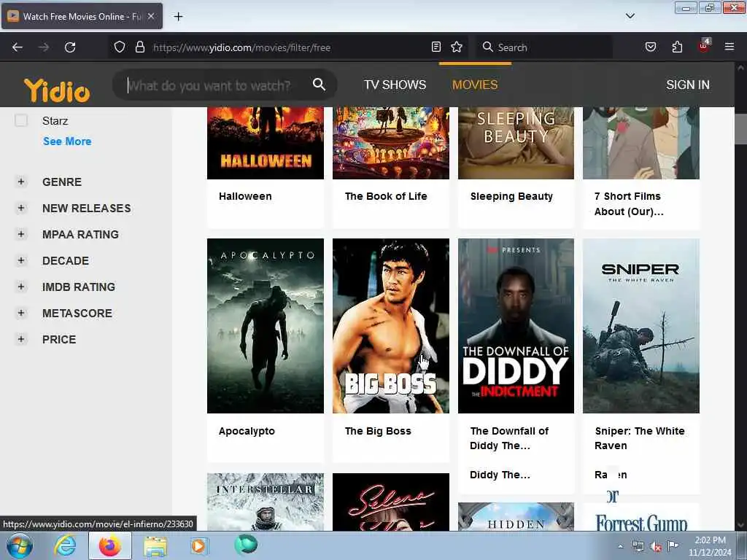Click the site padlock security icon
The width and height of the screenshot is (747, 560).
[139, 47]
